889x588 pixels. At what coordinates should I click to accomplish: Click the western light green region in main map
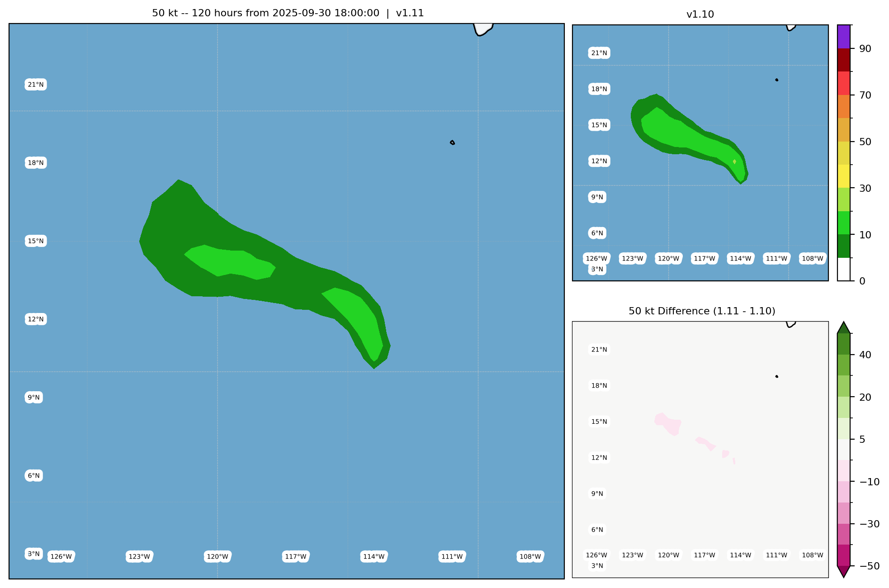pos(230,262)
